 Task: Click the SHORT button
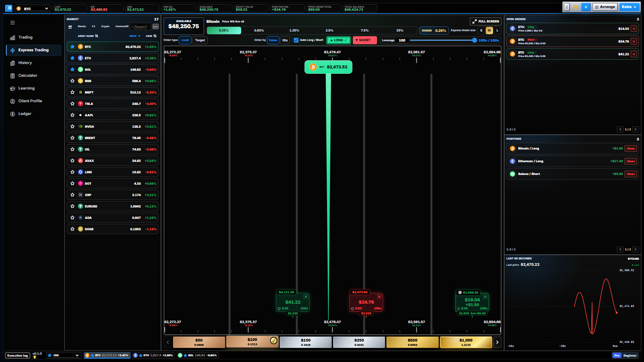click(x=365, y=40)
